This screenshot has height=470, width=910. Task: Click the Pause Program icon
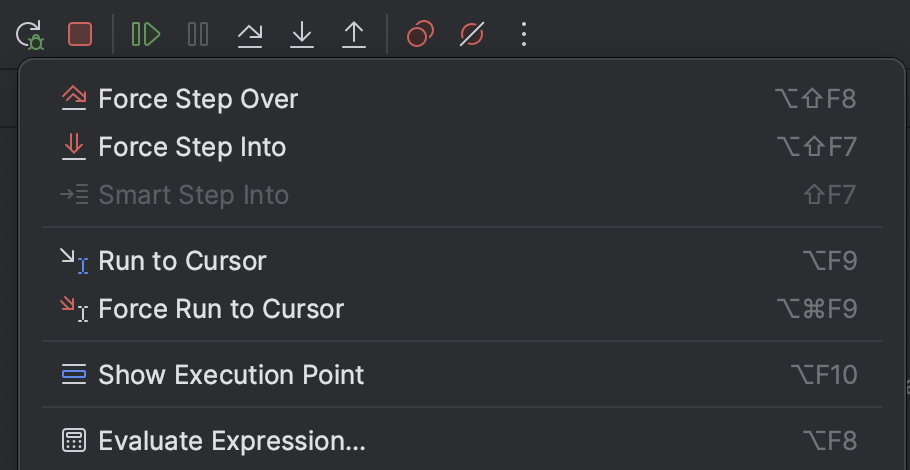(198, 35)
